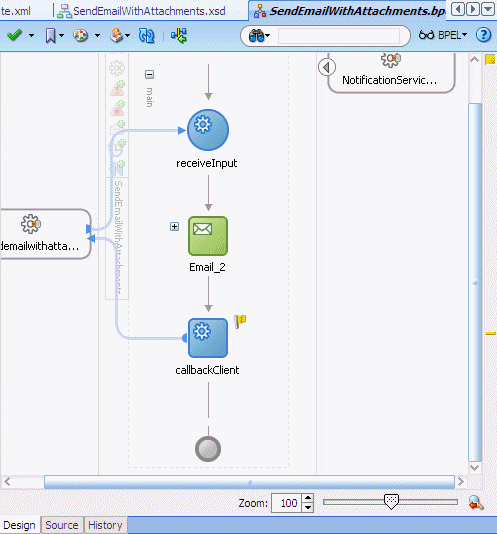Click the green validate checkmark icon
Image resolution: width=497 pixels, height=534 pixels.
click(x=14, y=35)
